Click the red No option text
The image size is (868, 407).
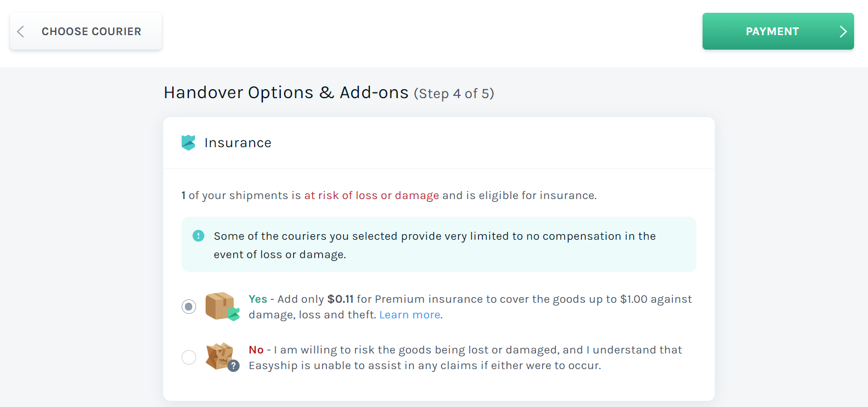[256, 350]
